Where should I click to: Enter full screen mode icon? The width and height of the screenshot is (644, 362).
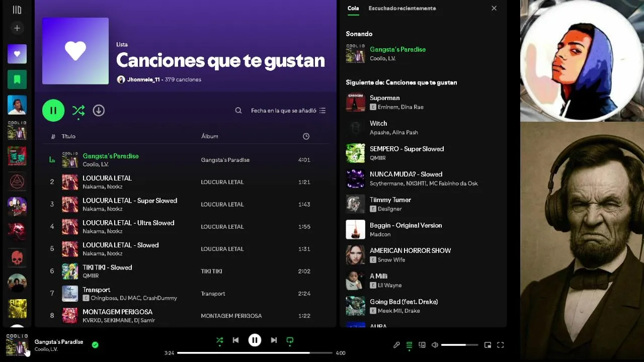point(501,345)
